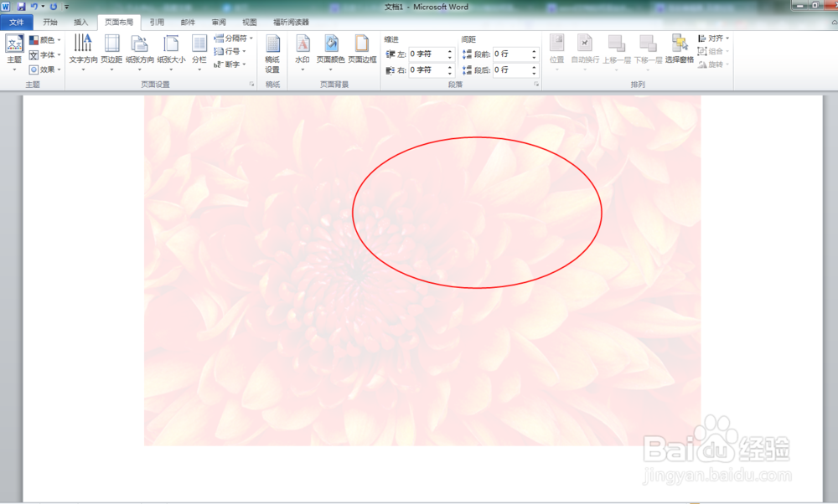
Task: Select the 页边距 (Margins) icon
Action: [111, 50]
